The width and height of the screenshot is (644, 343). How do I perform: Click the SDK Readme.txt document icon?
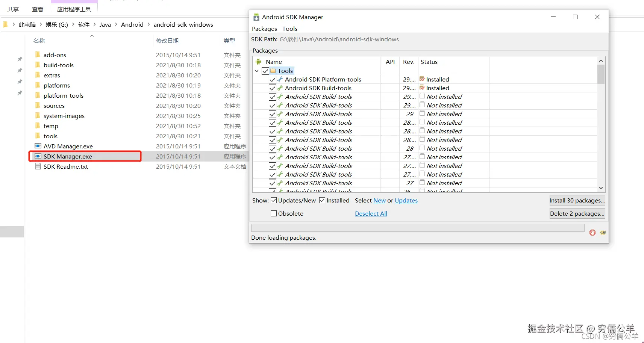pos(38,166)
